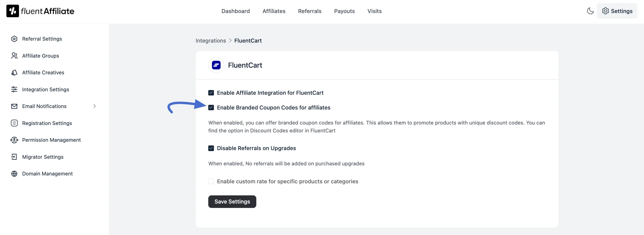Click the Permission Management icon
The width and height of the screenshot is (644, 235).
[14, 140]
